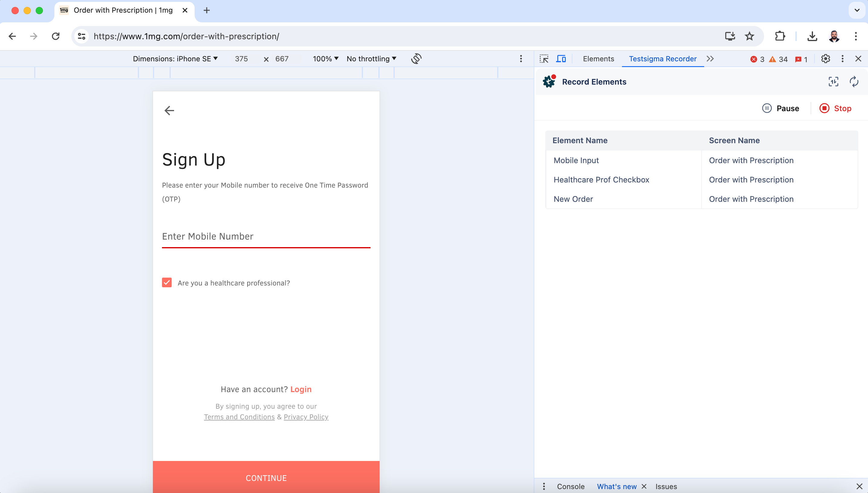Stop the element recording

coord(835,108)
